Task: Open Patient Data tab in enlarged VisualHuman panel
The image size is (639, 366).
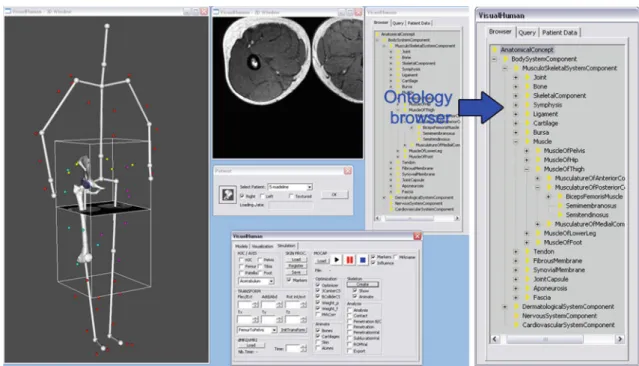Action: (x=560, y=33)
